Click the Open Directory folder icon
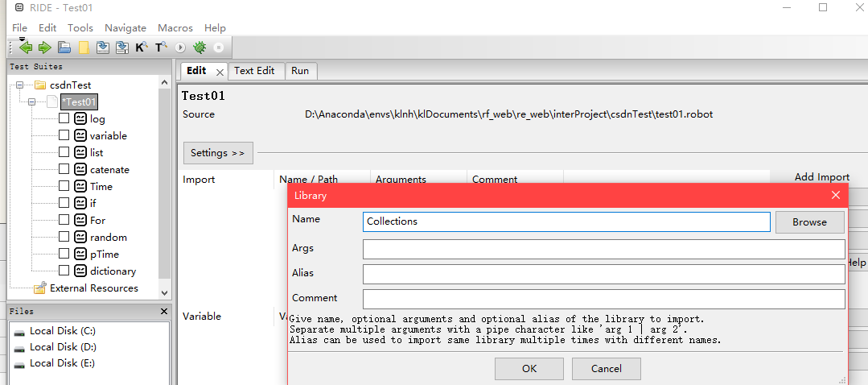Screen dimensions: 868x385 click(84, 48)
